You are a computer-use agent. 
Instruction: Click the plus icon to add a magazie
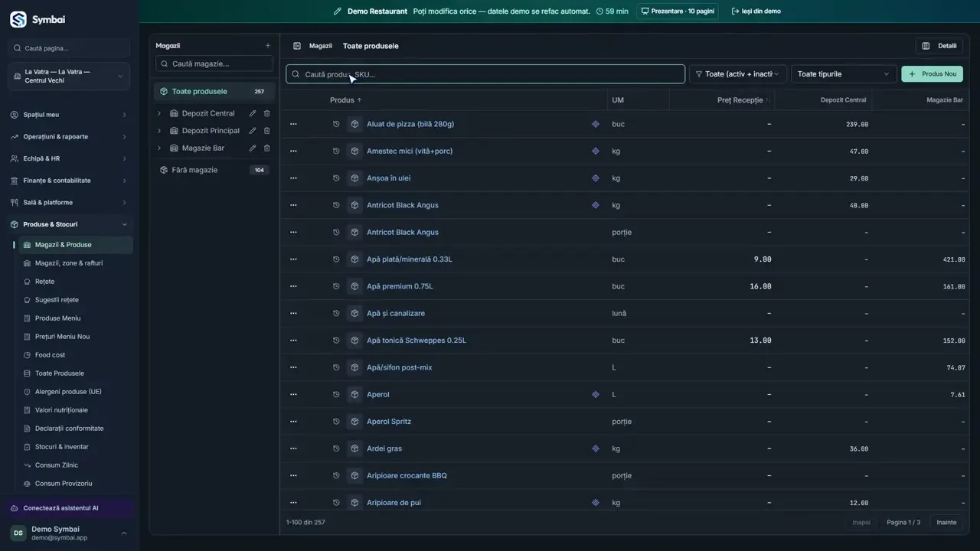pyautogui.click(x=267, y=46)
